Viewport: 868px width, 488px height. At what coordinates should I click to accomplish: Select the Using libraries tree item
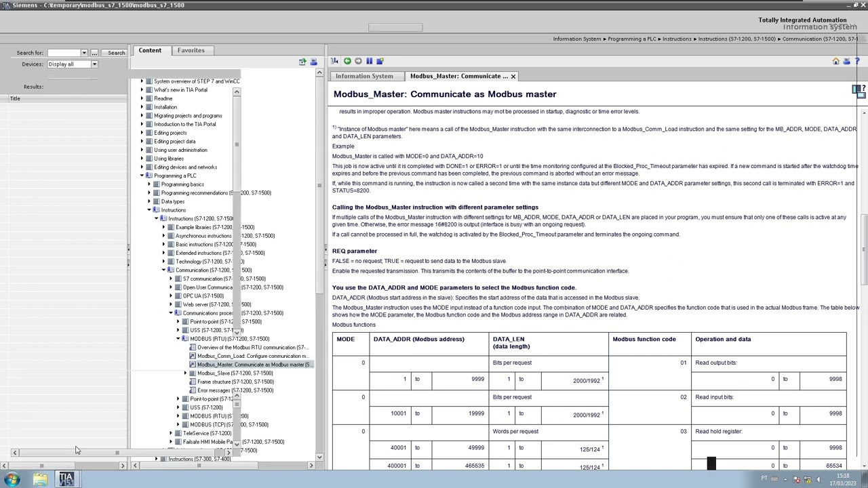coord(169,159)
